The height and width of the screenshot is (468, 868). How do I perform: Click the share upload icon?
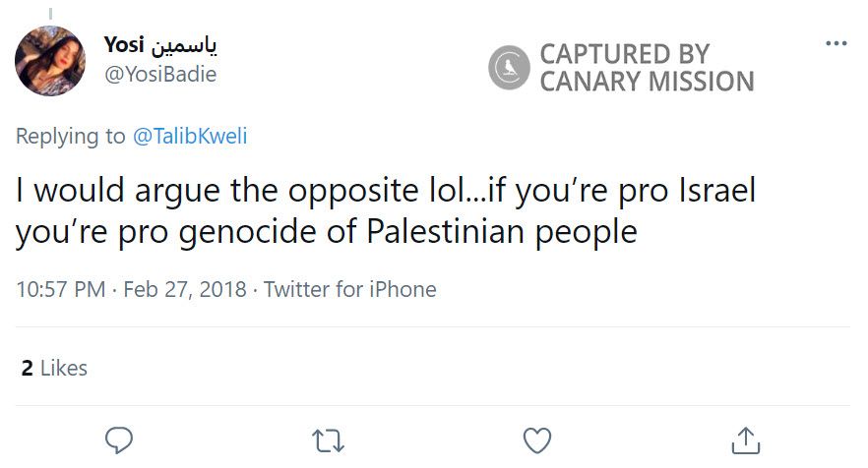point(746,438)
